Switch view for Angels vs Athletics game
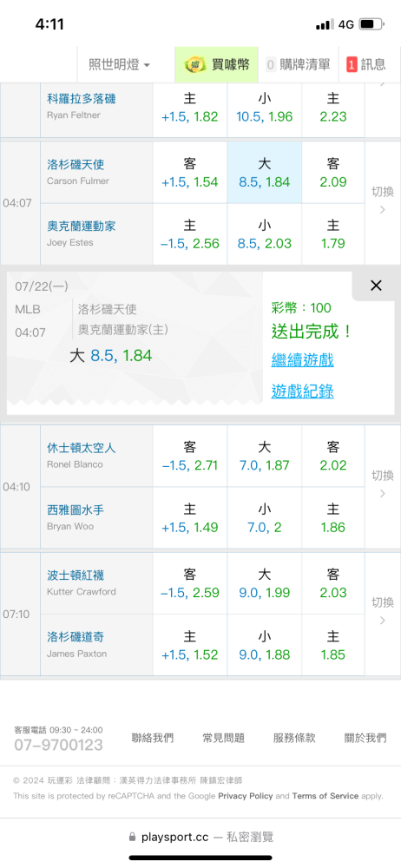401x868 pixels. [382, 201]
